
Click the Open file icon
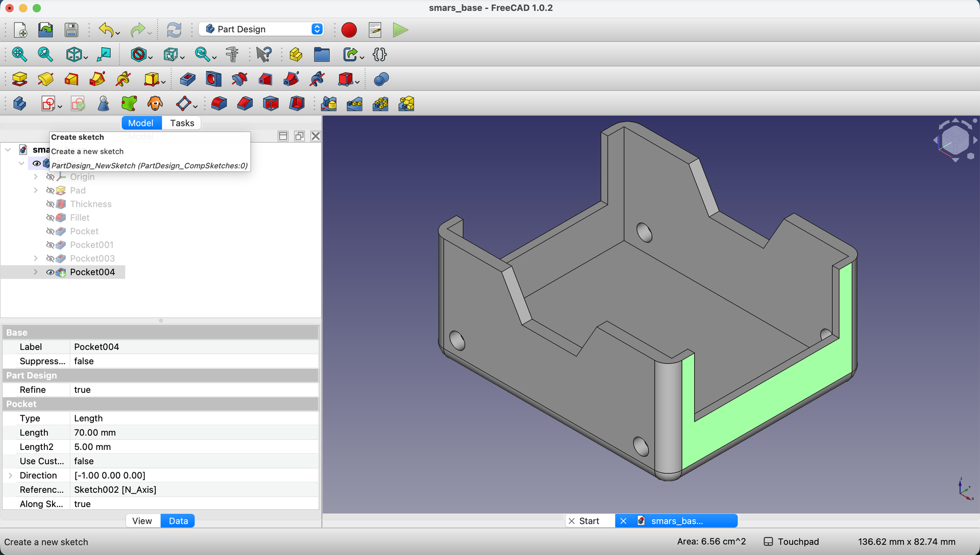[45, 30]
